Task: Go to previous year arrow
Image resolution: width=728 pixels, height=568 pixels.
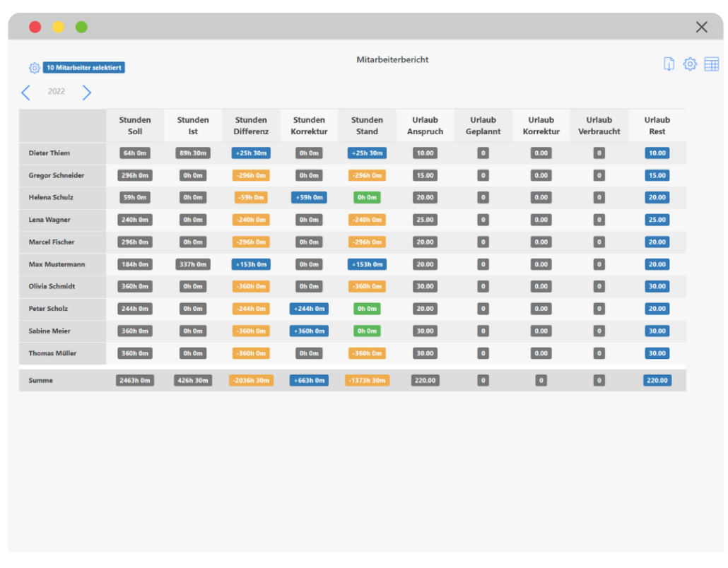Action: point(26,93)
